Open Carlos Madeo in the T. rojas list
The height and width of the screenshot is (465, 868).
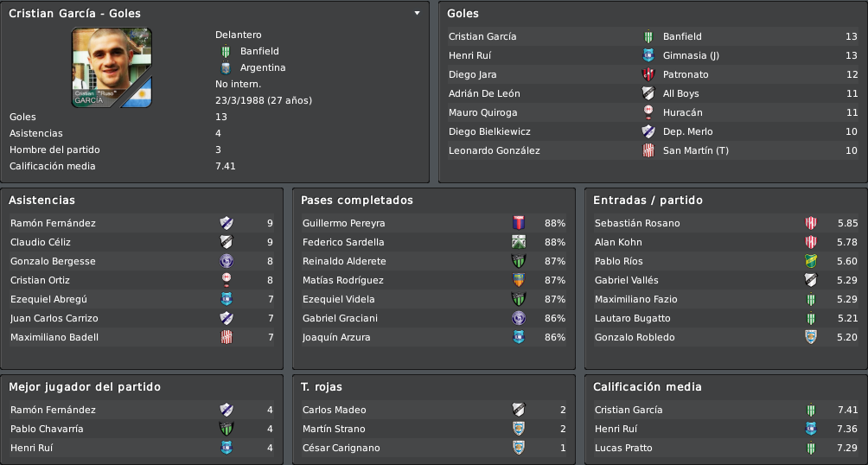coord(334,410)
